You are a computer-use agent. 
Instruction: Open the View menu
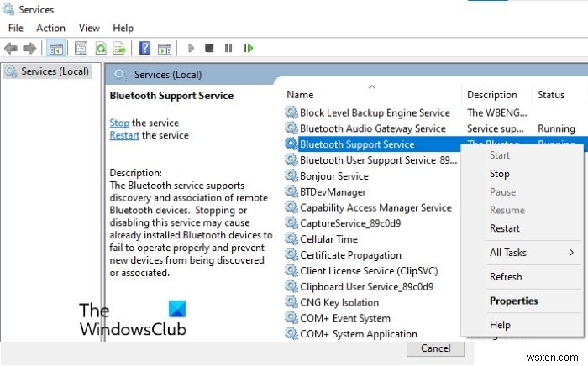(x=89, y=28)
